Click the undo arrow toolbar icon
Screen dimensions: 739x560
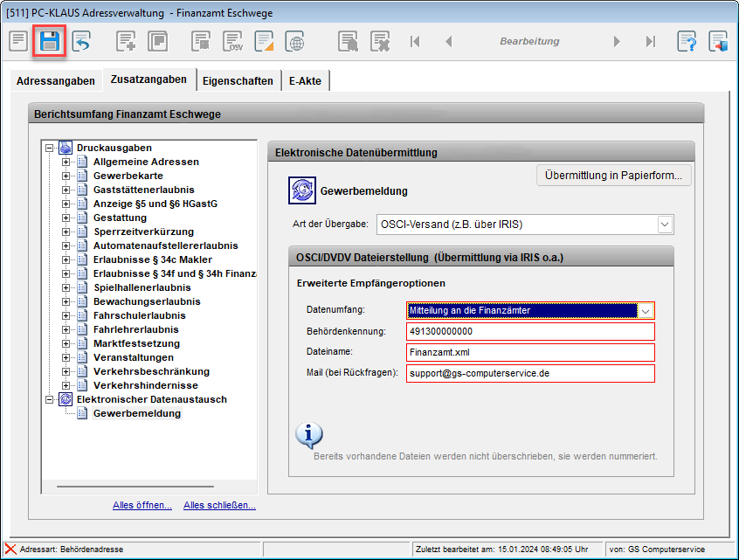click(x=81, y=41)
